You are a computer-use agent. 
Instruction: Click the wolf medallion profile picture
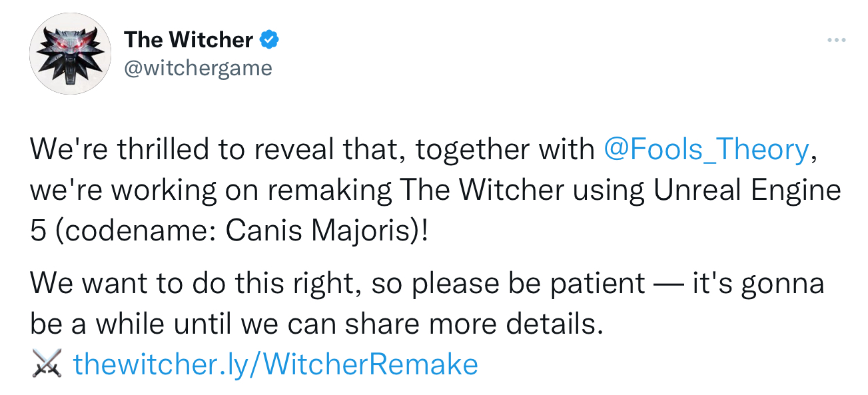point(70,53)
